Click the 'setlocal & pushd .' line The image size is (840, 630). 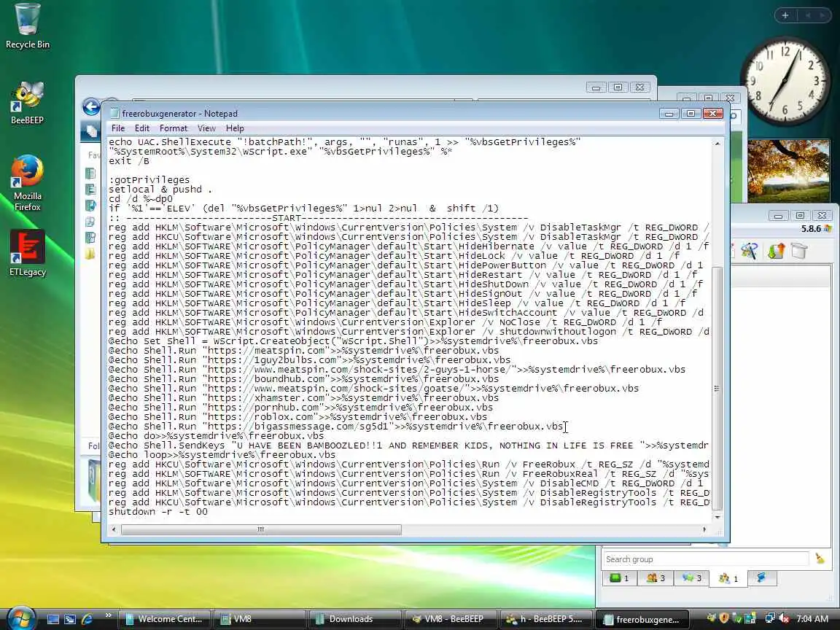tap(160, 189)
